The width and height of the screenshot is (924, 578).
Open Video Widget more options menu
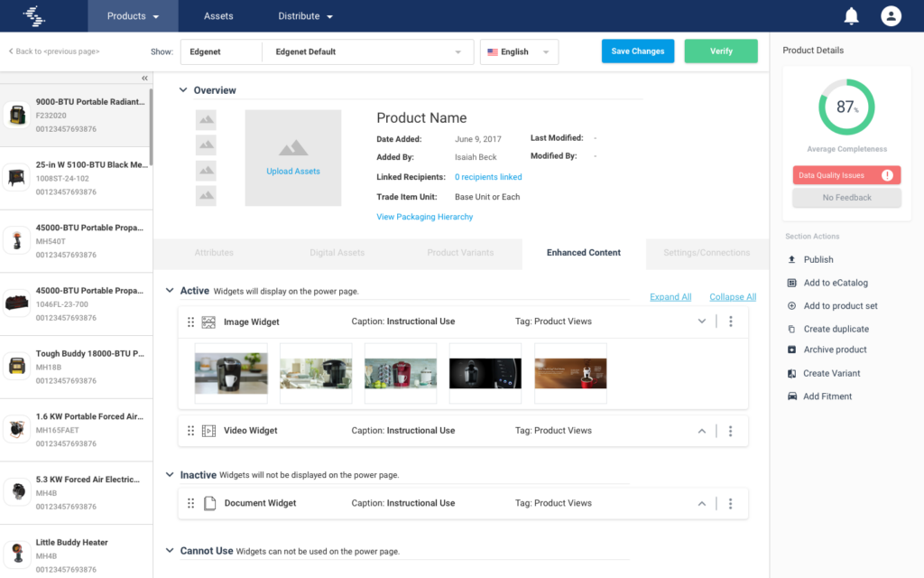click(x=731, y=431)
